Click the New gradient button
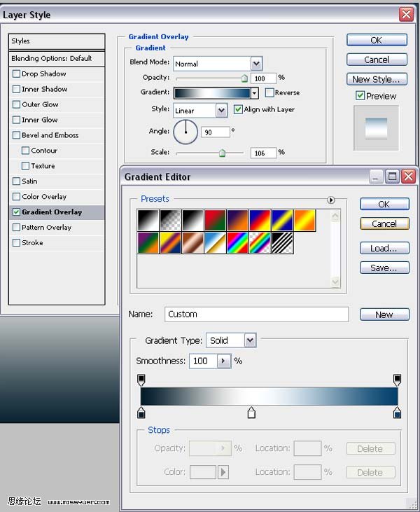Image resolution: width=420 pixels, height=512 pixels. click(x=384, y=314)
